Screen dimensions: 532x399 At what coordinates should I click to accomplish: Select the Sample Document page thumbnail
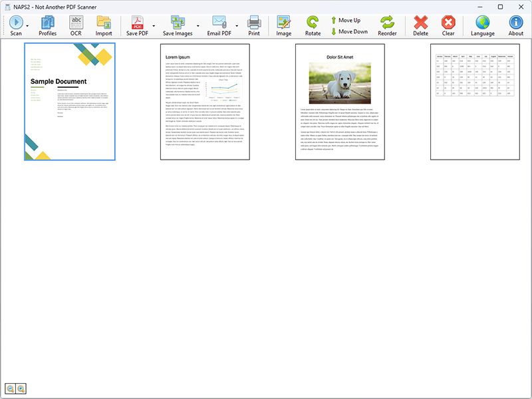click(70, 102)
